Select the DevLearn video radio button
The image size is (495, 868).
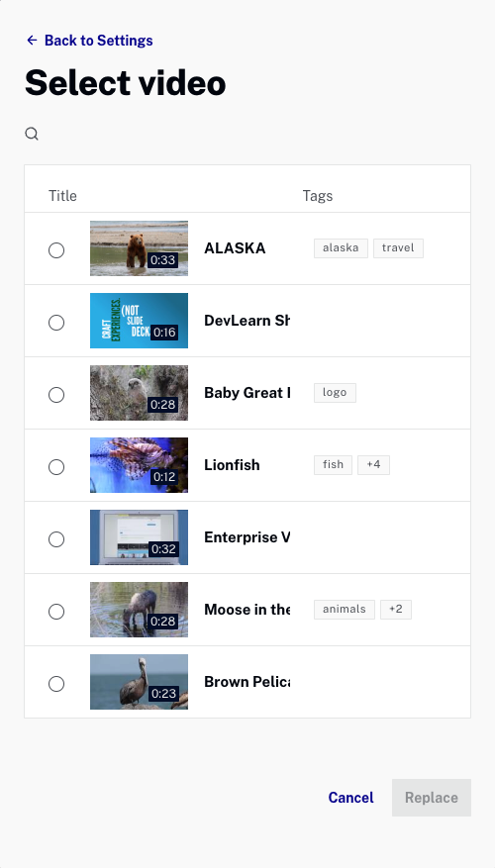pyautogui.click(x=56, y=323)
